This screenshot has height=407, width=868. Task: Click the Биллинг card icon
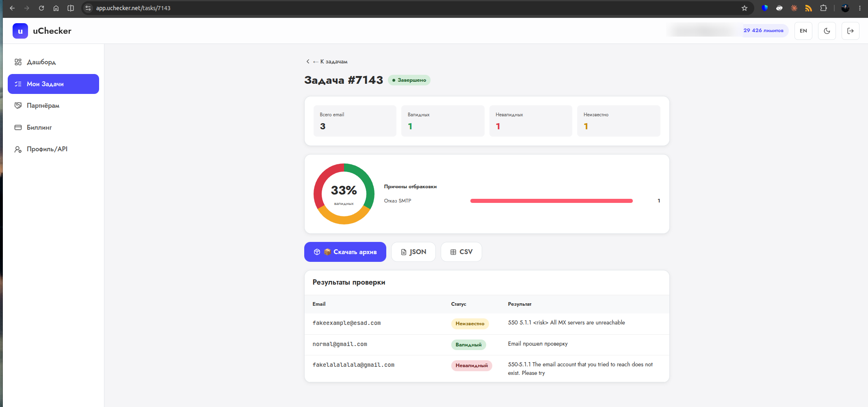pyautogui.click(x=18, y=127)
